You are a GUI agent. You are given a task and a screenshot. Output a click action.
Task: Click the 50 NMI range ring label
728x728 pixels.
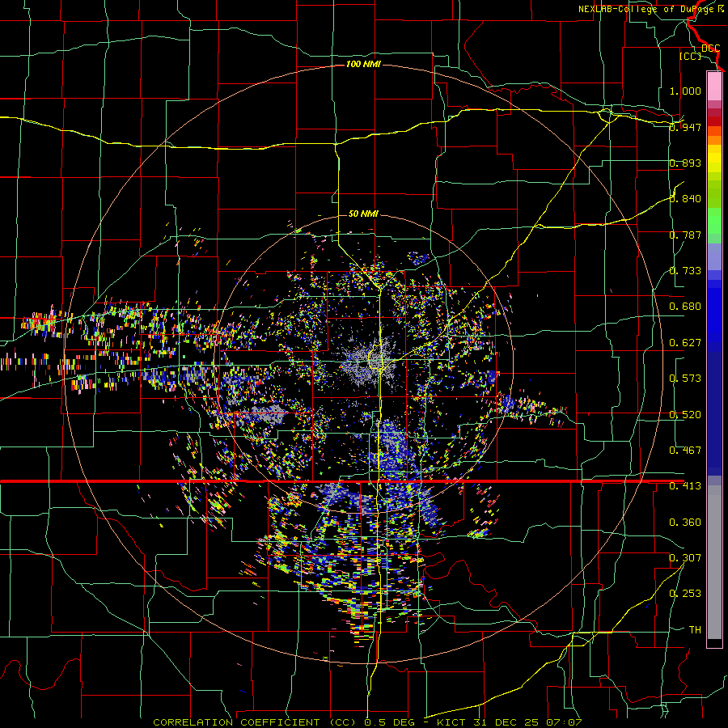[363, 214]
